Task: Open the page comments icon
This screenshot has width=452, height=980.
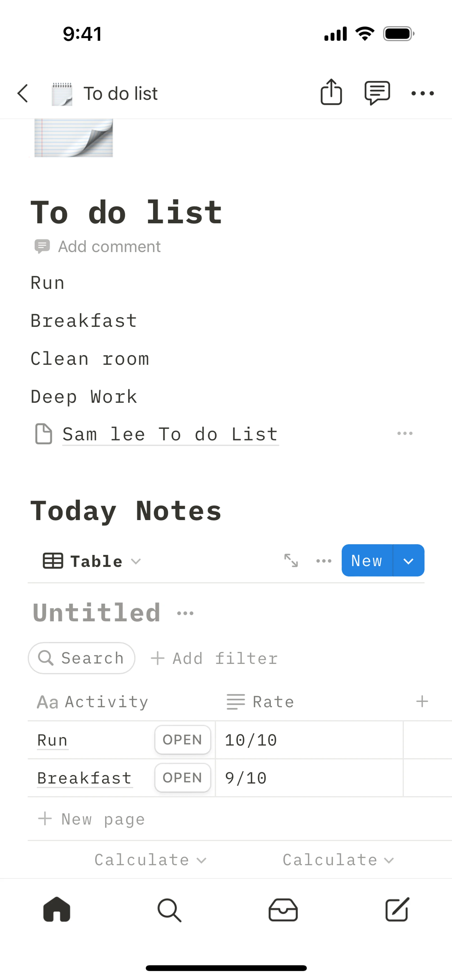Action: tap(377, 93)
